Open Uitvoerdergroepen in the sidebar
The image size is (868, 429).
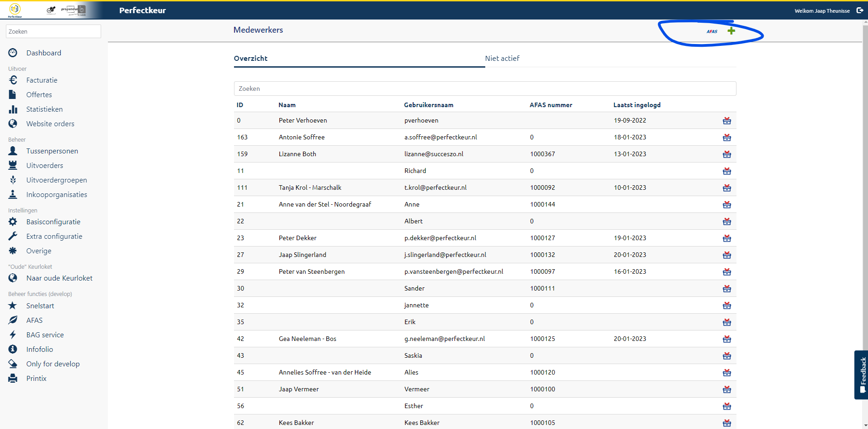[x=57, y=180]
